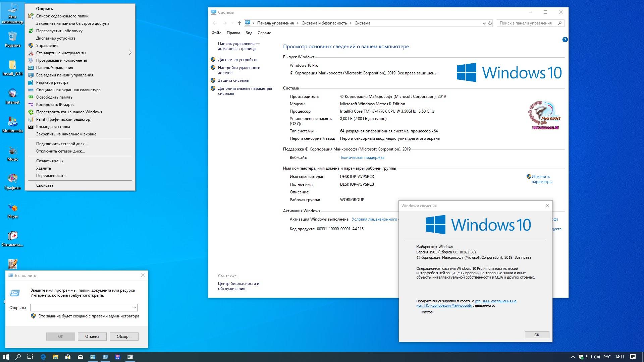Screen dimensions: 644x362
Task: Expand breadcrumb arrow after Панель управления
Action: pyautogui.click(x=298, y=23)
